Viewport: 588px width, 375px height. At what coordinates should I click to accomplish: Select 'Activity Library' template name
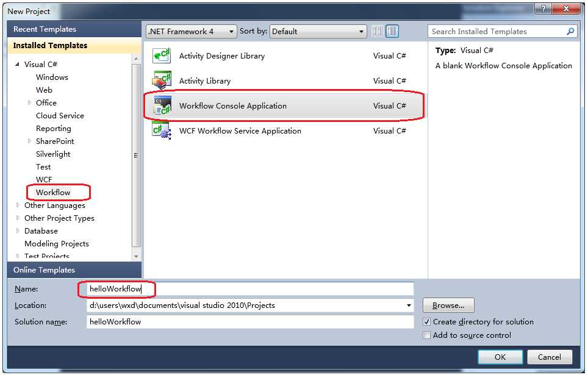[x=205, y=81]
